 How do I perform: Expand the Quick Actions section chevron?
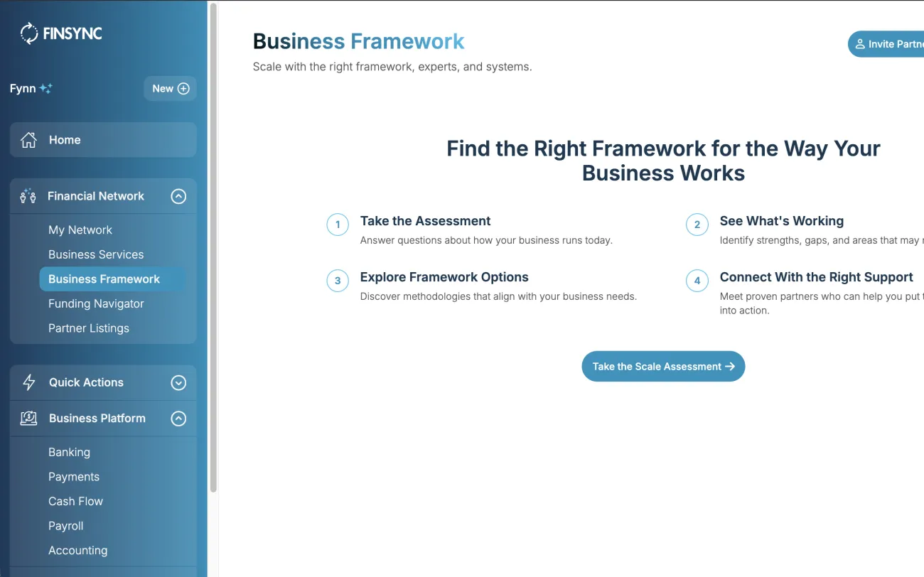click(178, 383)
